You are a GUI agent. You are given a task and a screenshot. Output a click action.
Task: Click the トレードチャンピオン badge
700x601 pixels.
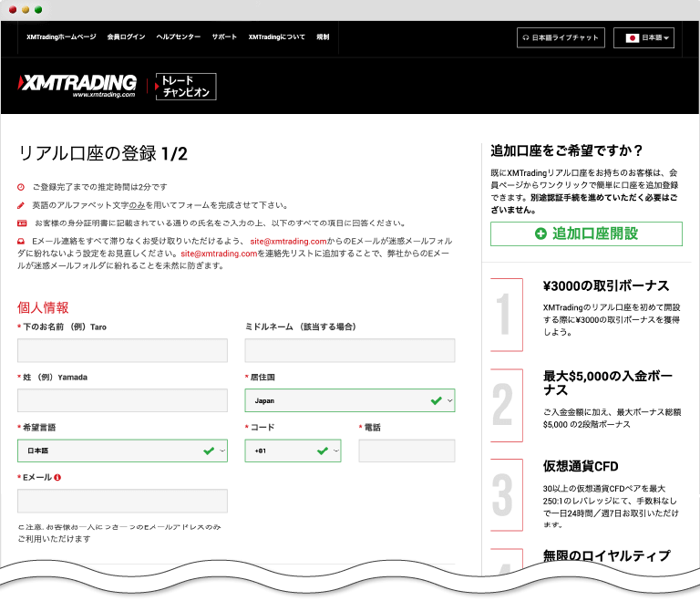(x=186, y=87)
